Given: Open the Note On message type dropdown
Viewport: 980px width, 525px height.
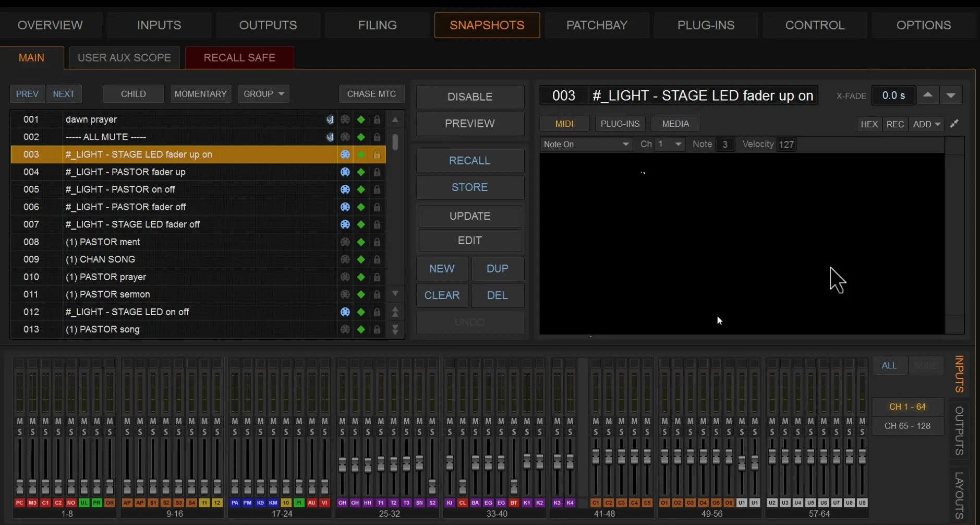Looking at the screenshot, I should [586, 145].
